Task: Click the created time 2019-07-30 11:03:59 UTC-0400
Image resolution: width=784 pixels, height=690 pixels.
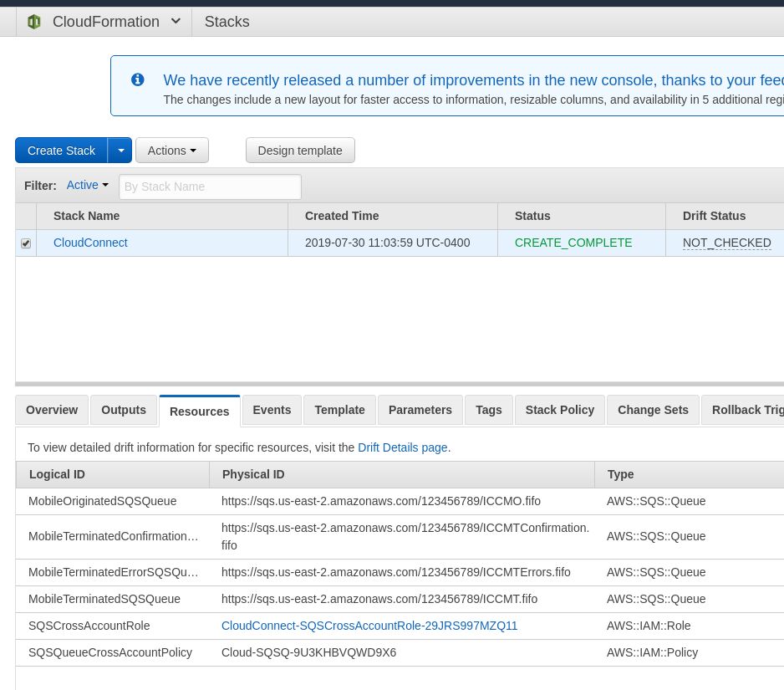Action: pyautogui.click(x=388, y=243)
